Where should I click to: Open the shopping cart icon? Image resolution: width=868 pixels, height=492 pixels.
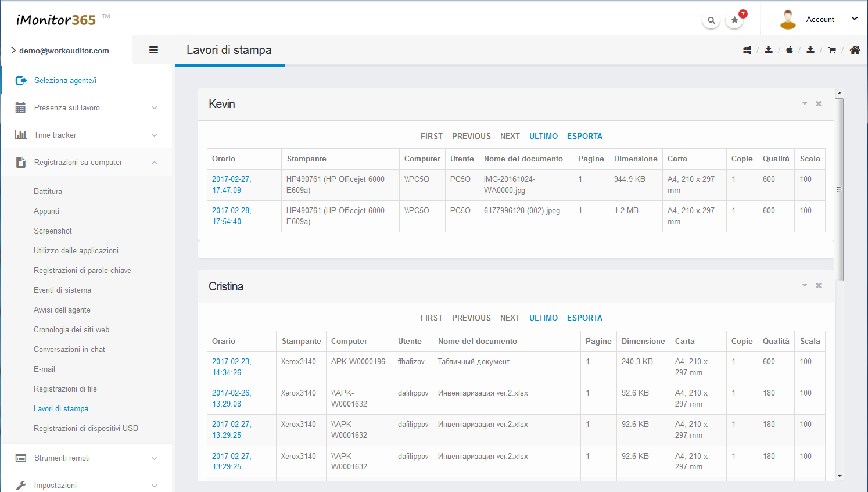(832, 51)
